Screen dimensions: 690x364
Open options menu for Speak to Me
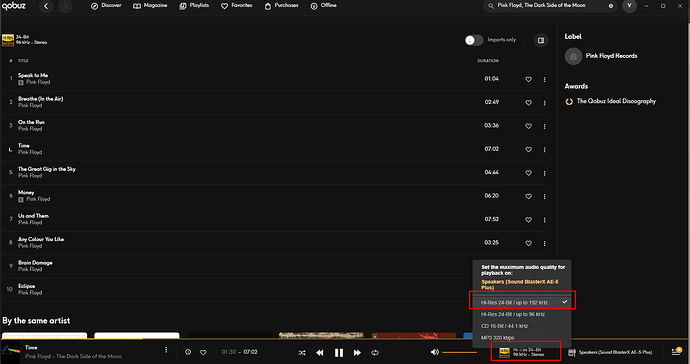[x=544, y=79]
